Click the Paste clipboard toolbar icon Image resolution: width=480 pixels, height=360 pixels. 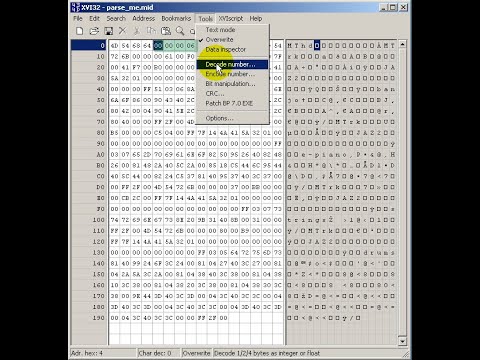coord(166,31)
